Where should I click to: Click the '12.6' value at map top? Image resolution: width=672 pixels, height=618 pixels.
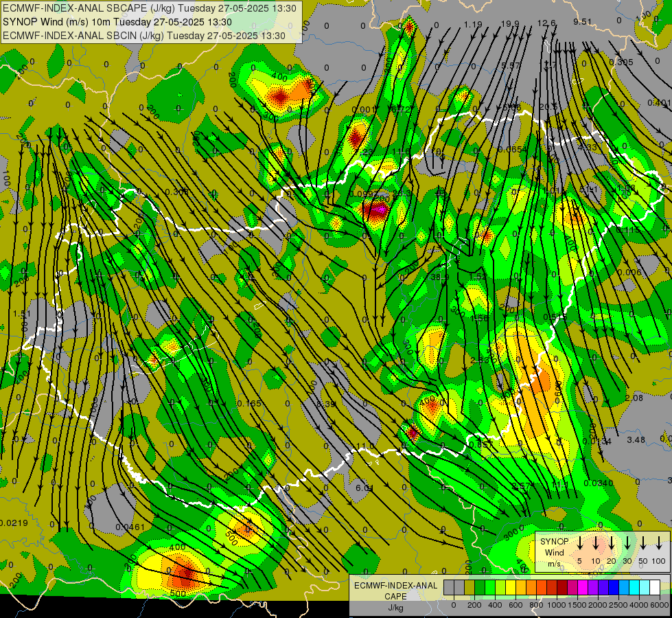[546, 23]
